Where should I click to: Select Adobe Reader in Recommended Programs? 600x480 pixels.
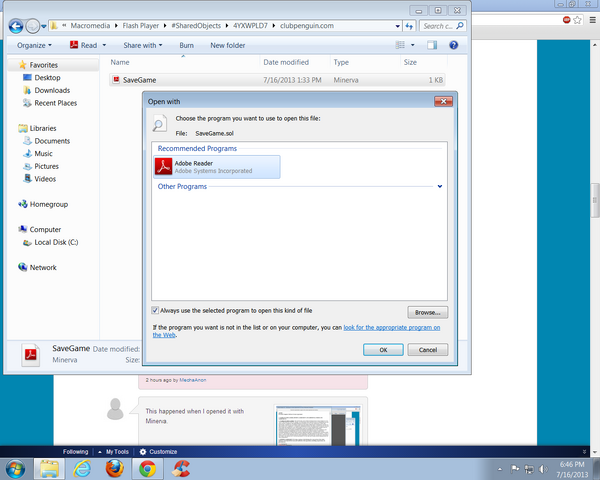[x=217, y=167]
